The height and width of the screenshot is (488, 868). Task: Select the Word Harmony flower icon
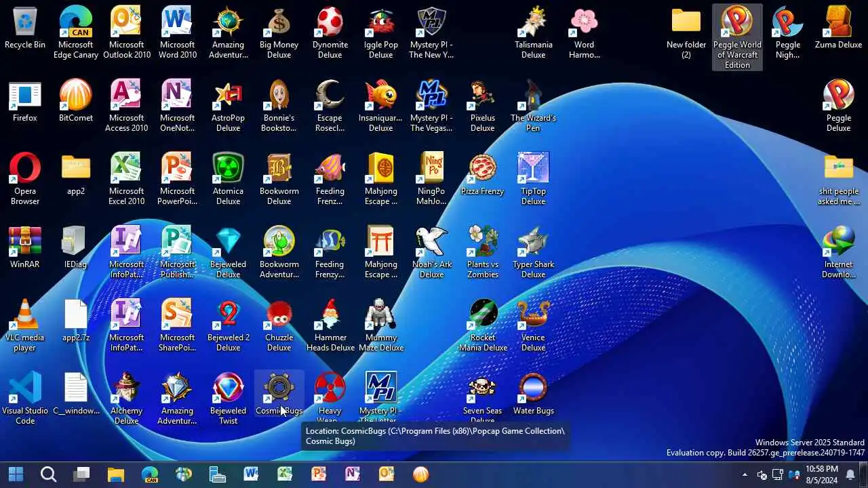click(585, 32)
